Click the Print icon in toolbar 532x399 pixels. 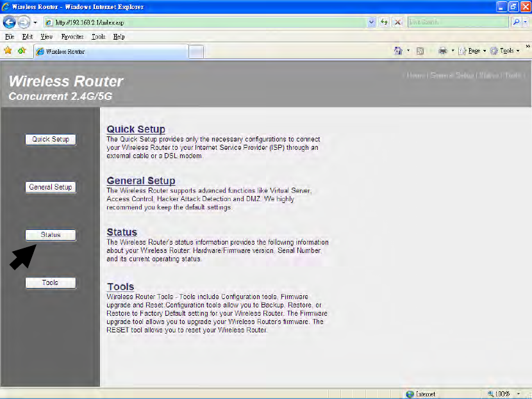tap(443, 51)
